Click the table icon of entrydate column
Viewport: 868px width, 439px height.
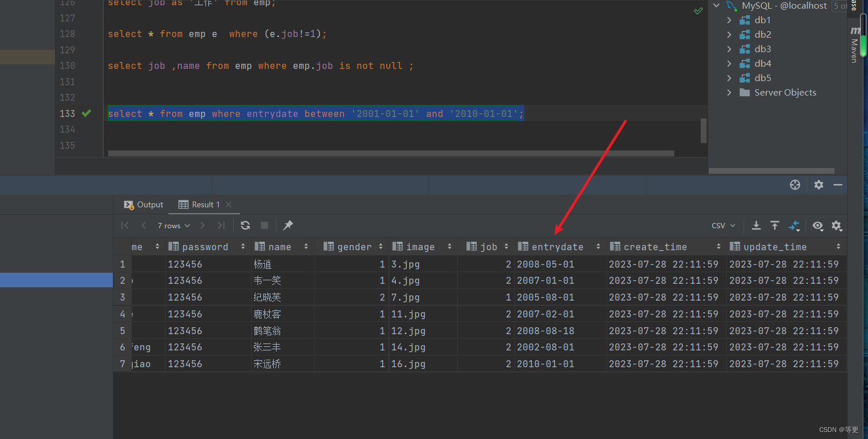[x=523, y=246]
